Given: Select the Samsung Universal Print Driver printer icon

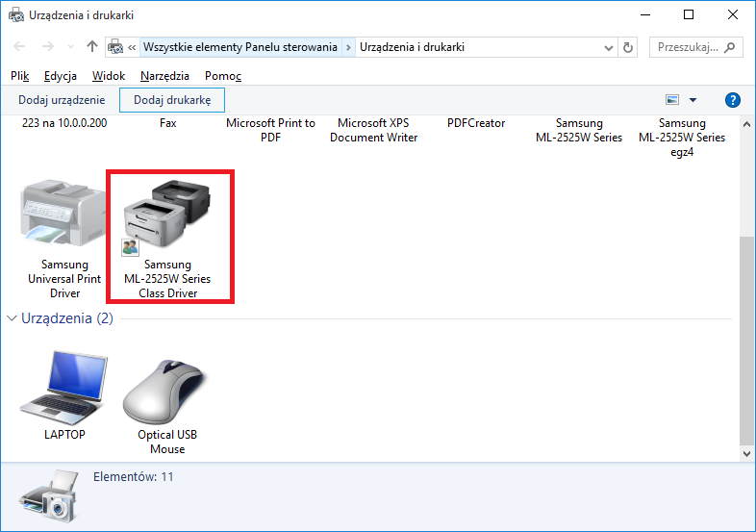Looking at the screenshot, I should click(63, 213).
